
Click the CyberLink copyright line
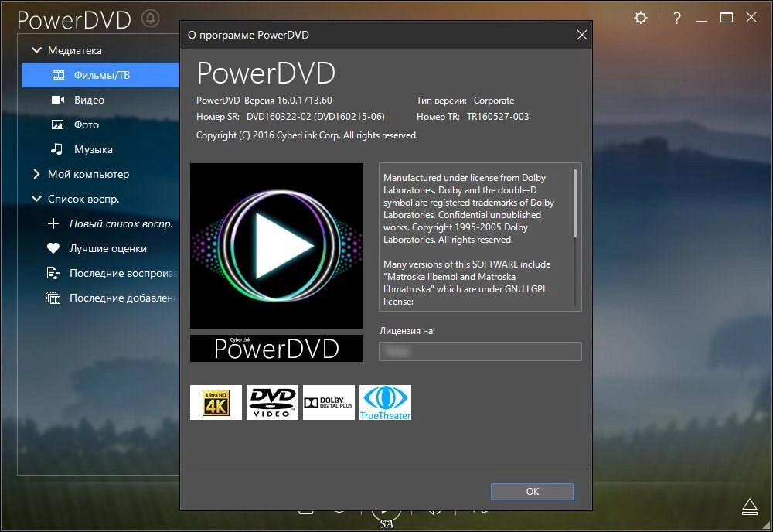click(x=307, y=135)
